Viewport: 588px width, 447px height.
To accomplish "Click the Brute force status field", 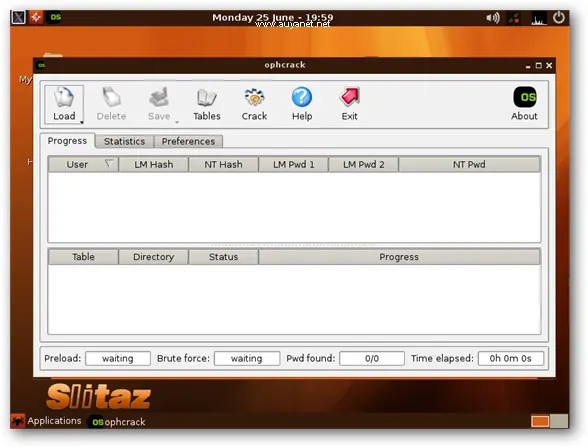I will click(247, 358).
